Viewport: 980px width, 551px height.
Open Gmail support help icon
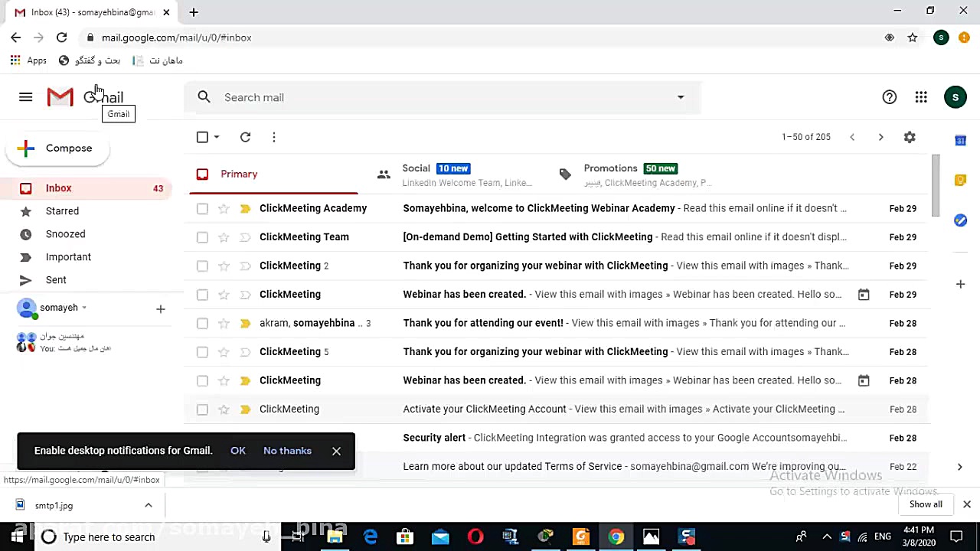click(889, 97)
